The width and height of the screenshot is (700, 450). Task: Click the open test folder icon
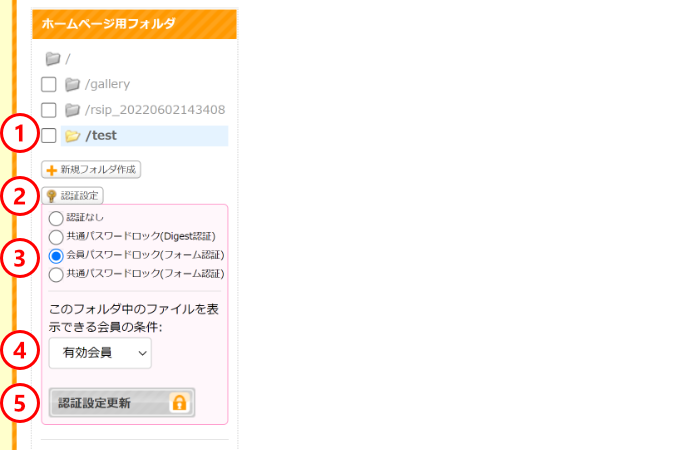point(72,136)
